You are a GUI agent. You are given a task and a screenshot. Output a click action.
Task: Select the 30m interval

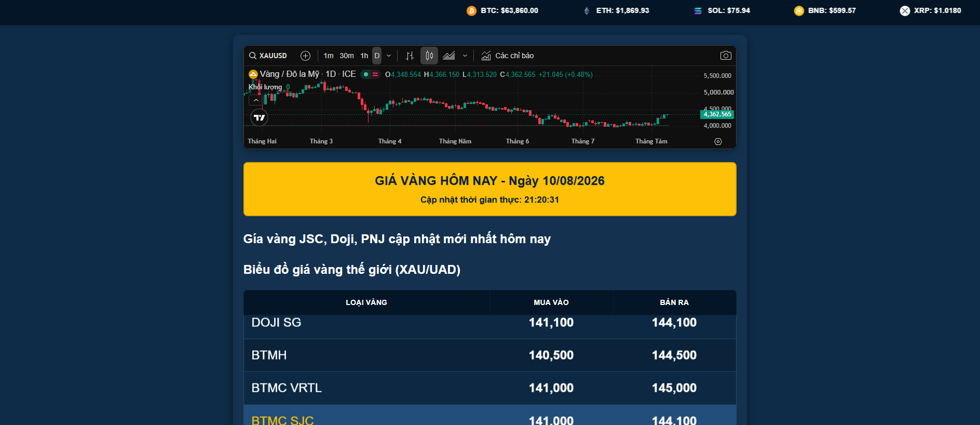click(x=347, y=56)
